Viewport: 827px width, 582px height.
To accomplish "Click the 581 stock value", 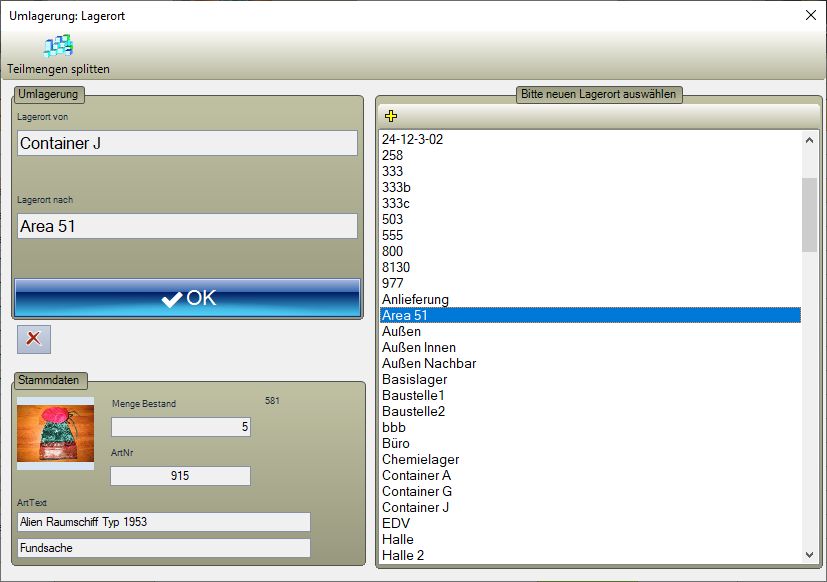I will click(x=272, y=400).
